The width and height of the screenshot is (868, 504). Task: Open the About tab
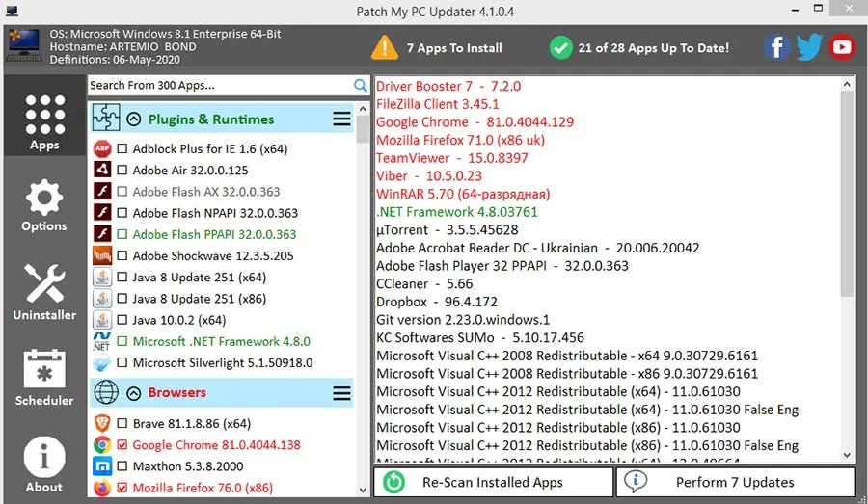44,464
